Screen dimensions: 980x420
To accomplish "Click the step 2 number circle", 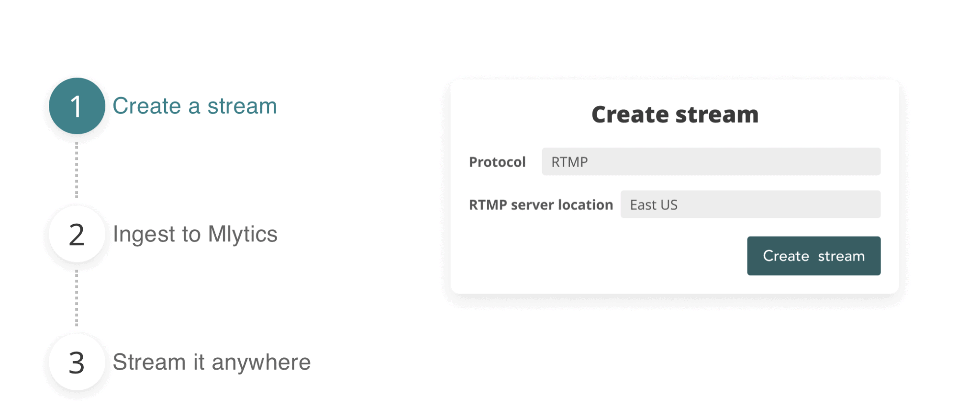I will point(77,234).
